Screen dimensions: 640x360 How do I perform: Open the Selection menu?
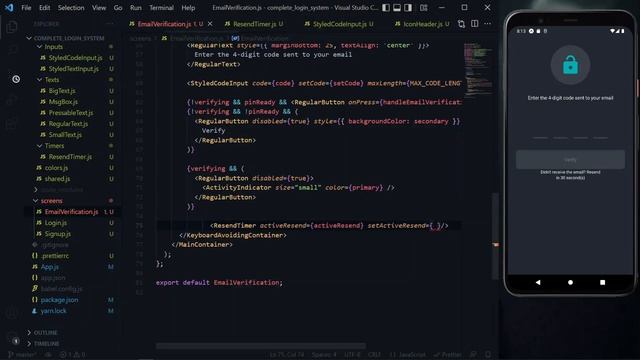[71, 8]
